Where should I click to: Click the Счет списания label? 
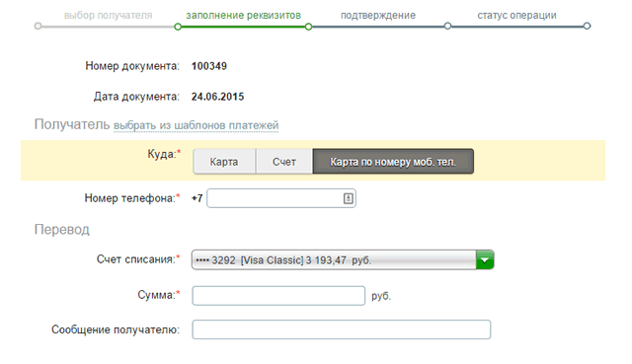point(138,258)
